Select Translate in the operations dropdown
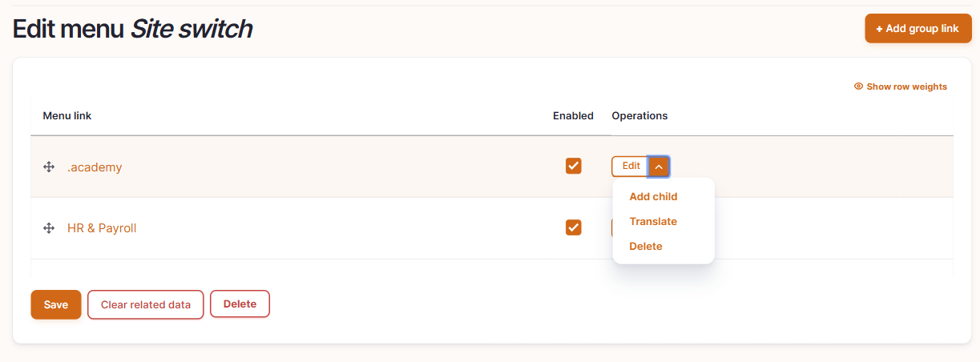980x362 pixels. click(653, 221)
